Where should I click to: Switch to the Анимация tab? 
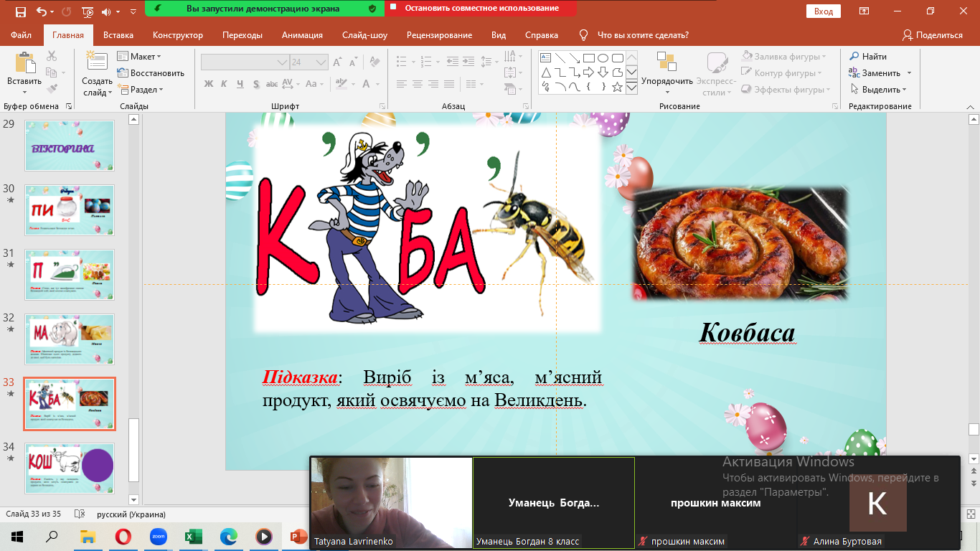tap(302, 35)
